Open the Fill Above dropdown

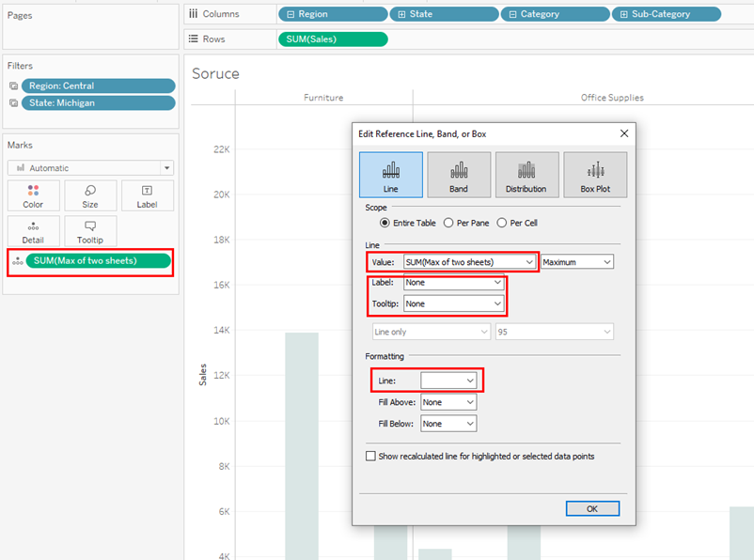(448, 402)
